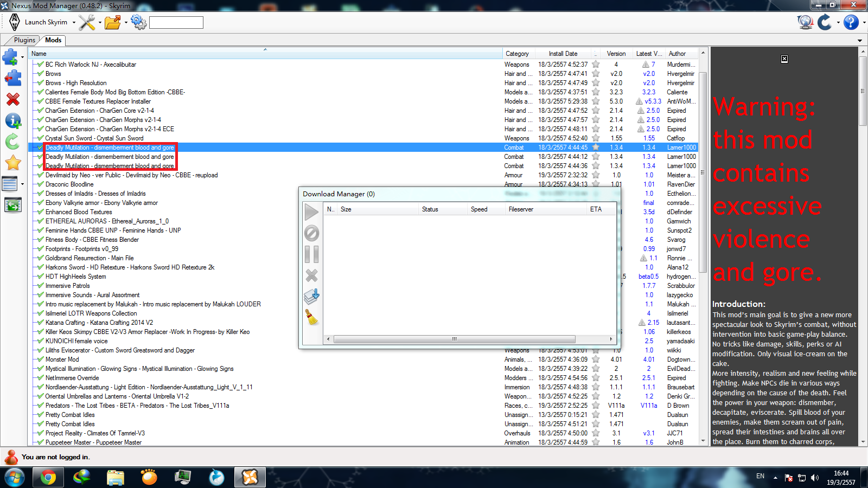Viewport: 868px width, 488px height.
Task: Click the resume play button in Download Manager
Action: coord(311,212)
